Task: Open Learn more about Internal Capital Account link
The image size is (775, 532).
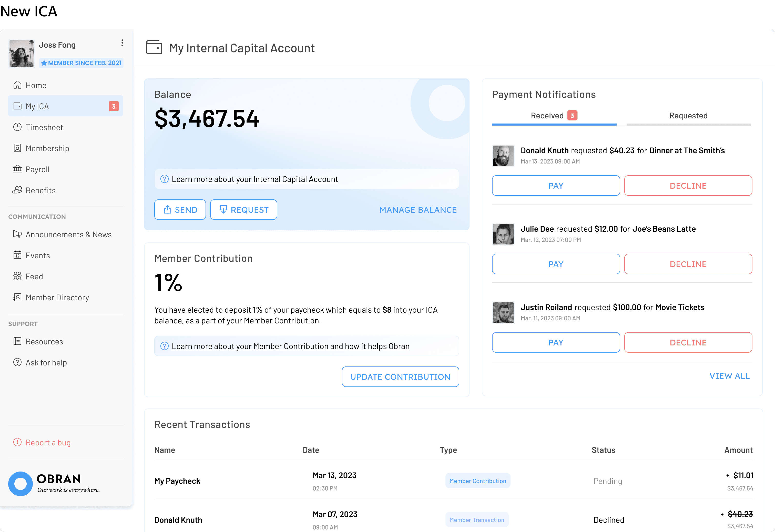Action: (x=254, y=179)
